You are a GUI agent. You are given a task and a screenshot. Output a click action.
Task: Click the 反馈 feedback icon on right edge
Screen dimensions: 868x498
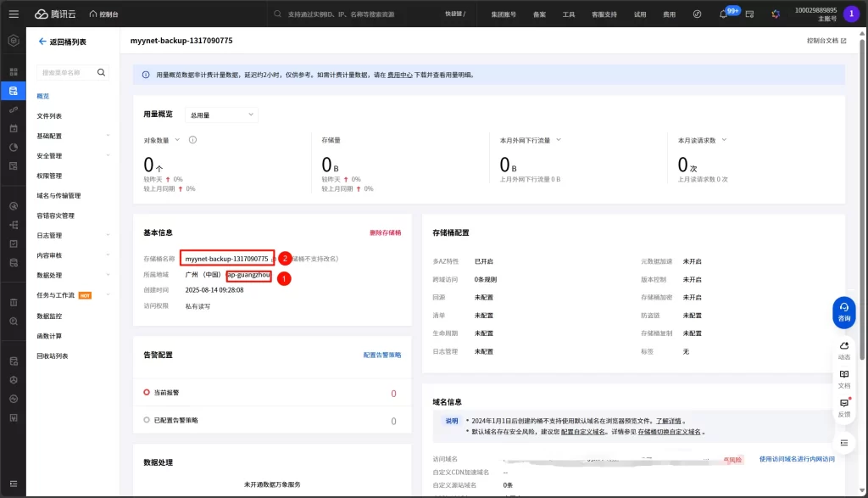click(843, 405)
